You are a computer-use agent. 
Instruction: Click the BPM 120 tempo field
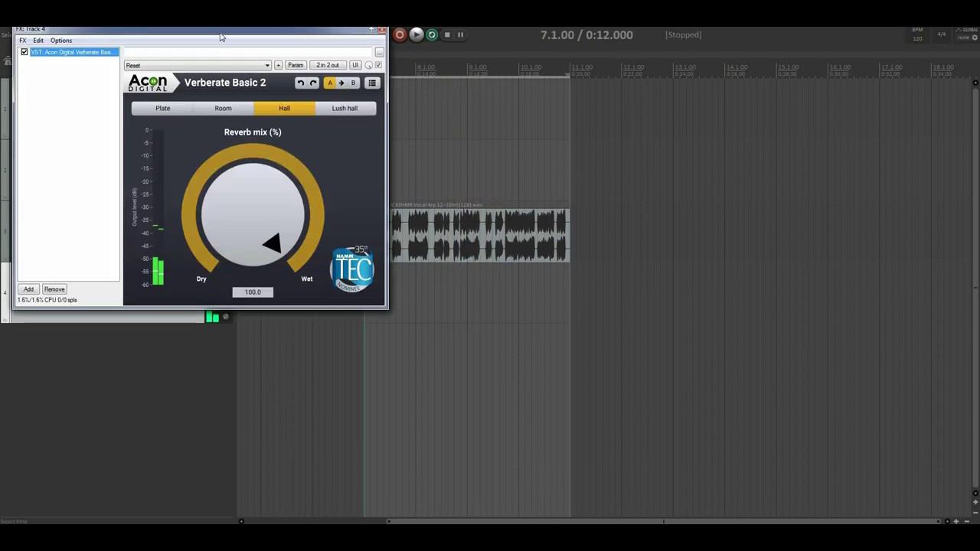tap(917, 34)
